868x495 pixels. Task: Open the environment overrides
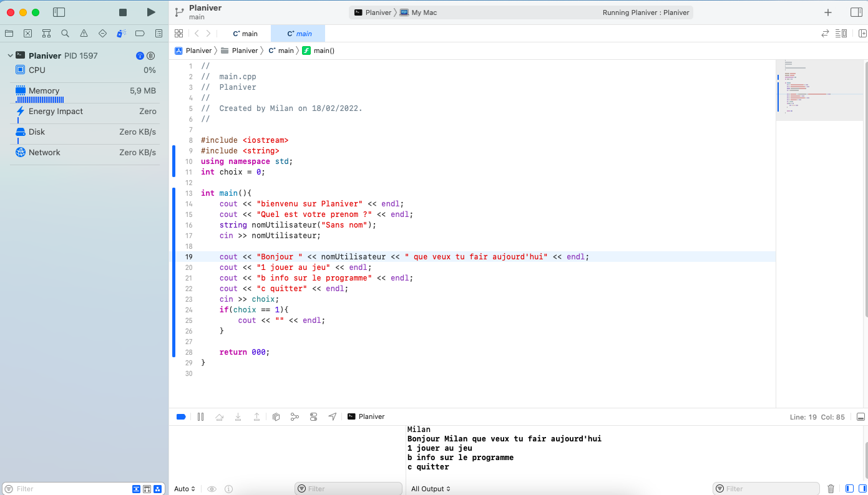313,416
